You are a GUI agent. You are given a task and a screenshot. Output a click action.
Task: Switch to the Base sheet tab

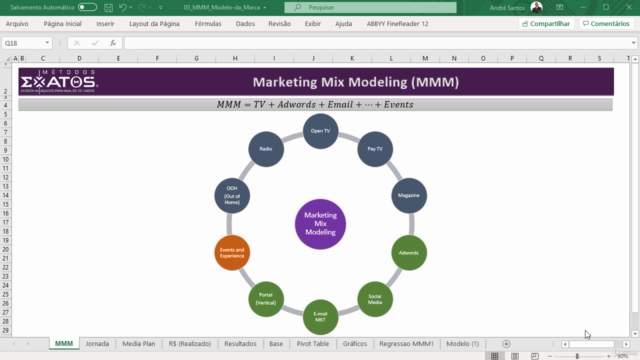tap(276, 344)
